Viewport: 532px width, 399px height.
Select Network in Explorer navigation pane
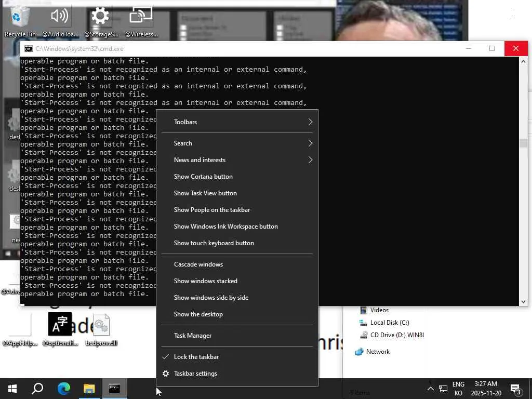tap(373, 352)
